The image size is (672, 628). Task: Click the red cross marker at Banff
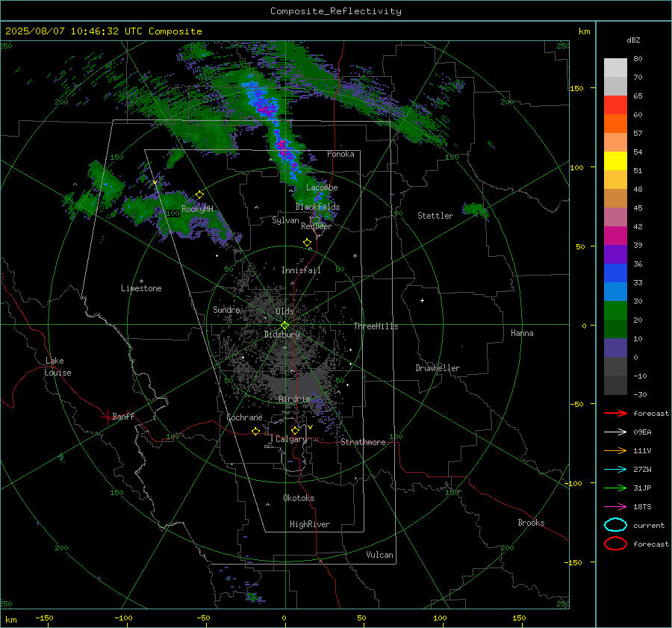pyautogui.click(x=107, y=417)
